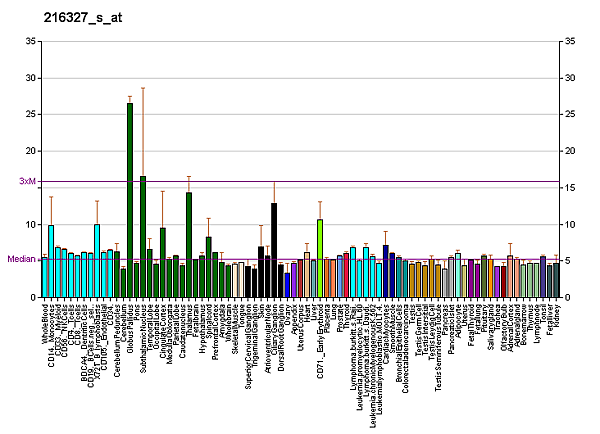Click the WholeBlood axis label
The height and width of the screenshot is (434, 600).
[45, 325]
